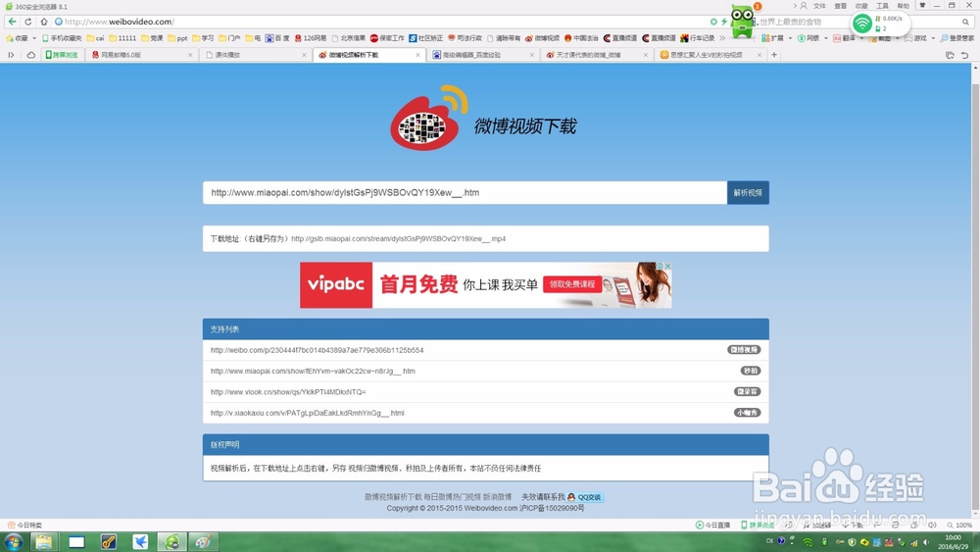Open the 百度 bookmark
980x552 pixels.
click(x=277, y=38)
